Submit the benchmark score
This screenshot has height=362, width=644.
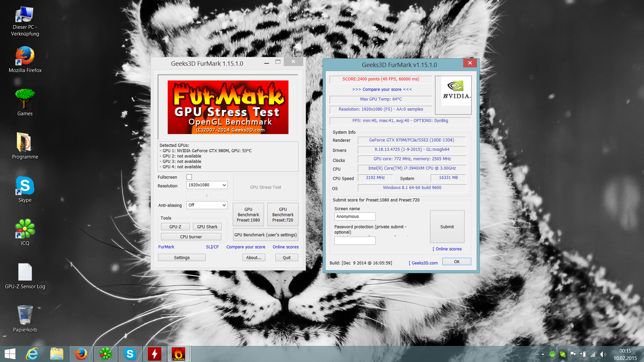tap(447, 227)
